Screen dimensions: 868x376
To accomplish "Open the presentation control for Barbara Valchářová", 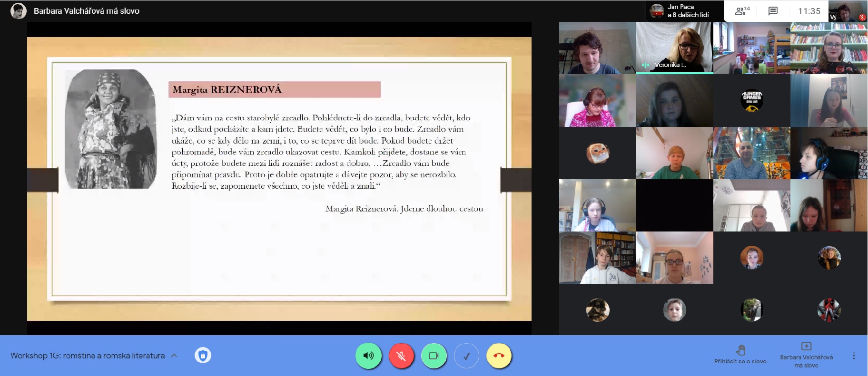I will (x=806, y=355).
